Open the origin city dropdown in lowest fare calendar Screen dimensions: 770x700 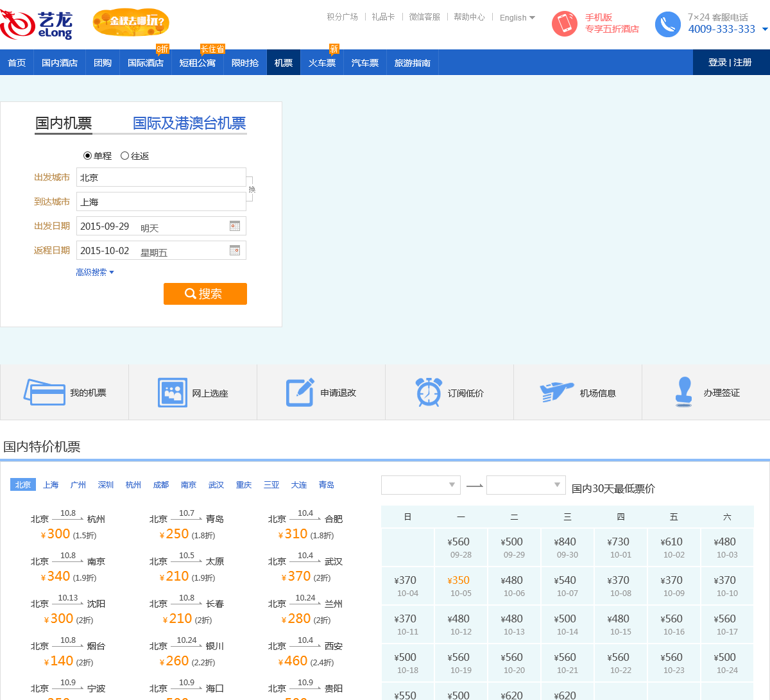pyautogui.click(x=421, y=485)
